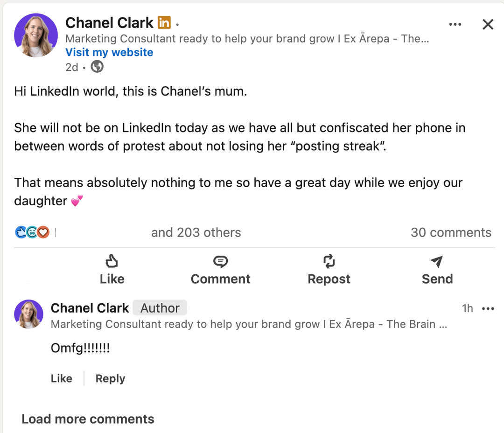Open the comment's three-dot options menu
The image size is (504, 433).
488,308
